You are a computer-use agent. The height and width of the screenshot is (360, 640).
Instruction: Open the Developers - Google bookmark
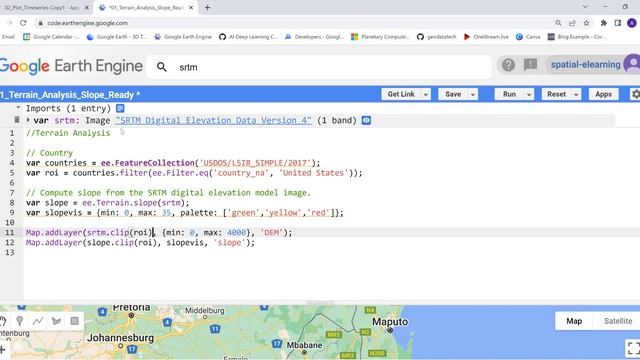[314, 37]
